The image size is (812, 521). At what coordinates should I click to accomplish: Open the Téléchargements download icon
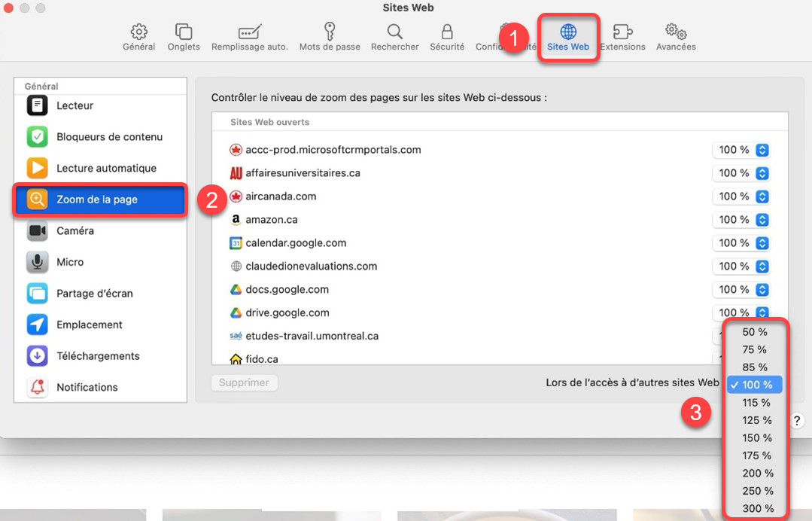pos(38,356)
